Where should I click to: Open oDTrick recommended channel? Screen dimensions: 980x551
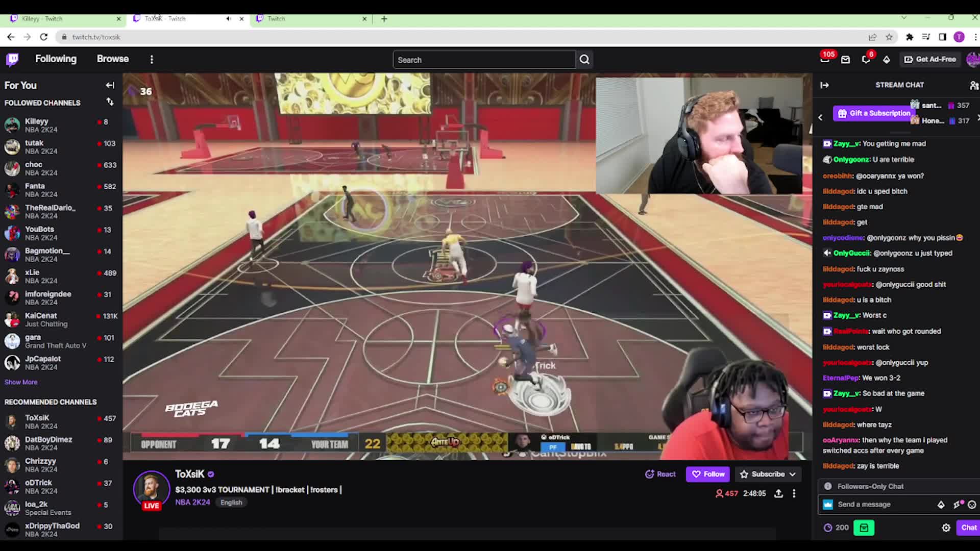(61, 486)
